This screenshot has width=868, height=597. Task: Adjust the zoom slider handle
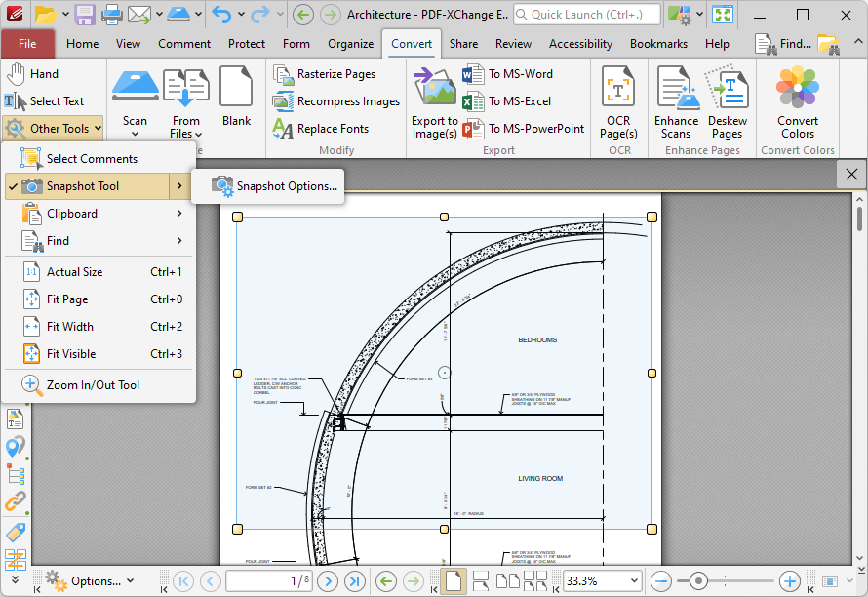pos(698,581)
